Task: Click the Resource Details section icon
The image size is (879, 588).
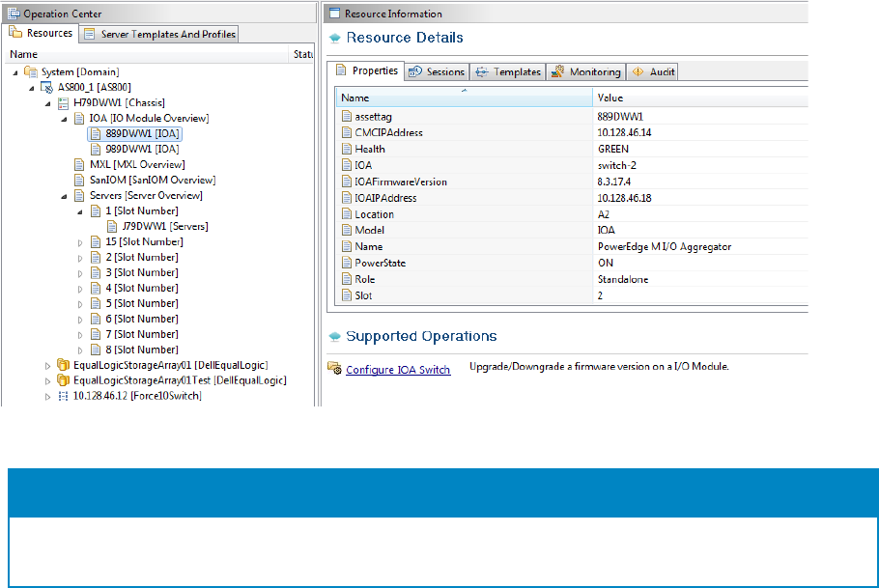Action: tap(334, 39)
